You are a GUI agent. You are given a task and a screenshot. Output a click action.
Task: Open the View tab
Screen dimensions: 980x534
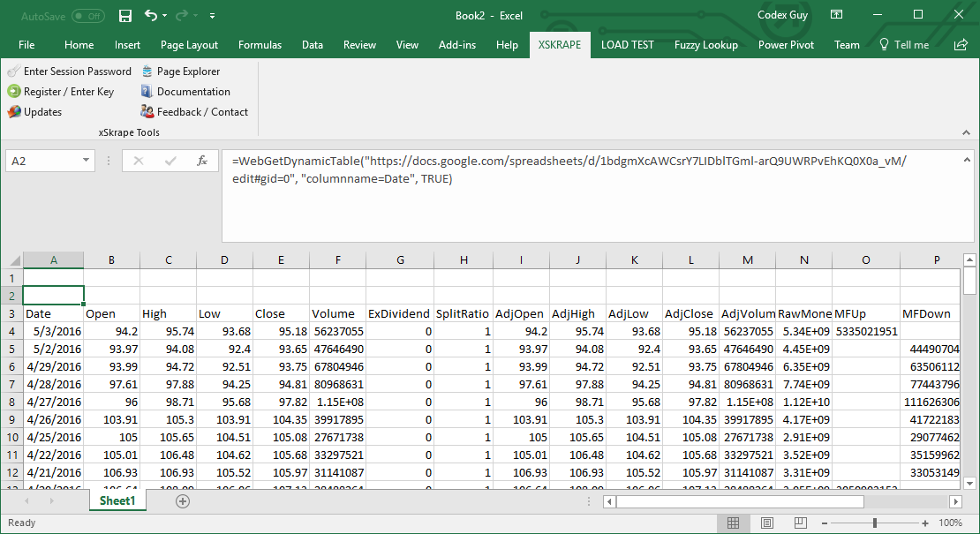pyautogui.click(x=407, y=44)
